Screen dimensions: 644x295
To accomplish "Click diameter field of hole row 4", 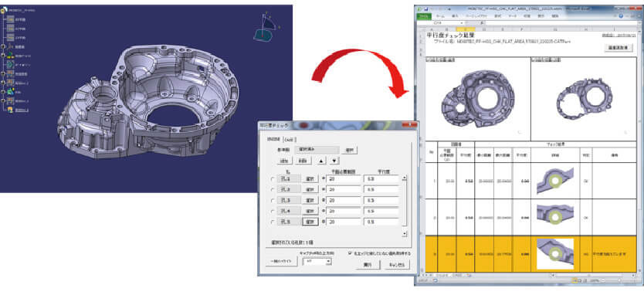I will (x=344, y=211).
